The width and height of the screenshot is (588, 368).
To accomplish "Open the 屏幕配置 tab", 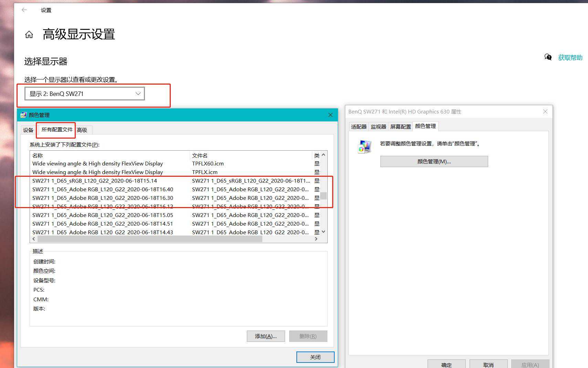I will coord(400,127).
